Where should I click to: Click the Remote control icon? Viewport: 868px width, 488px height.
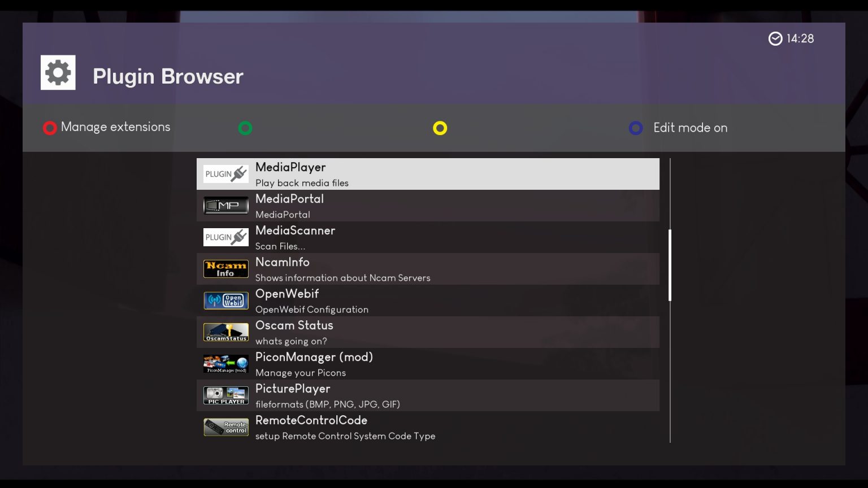[x=225, y=427]
